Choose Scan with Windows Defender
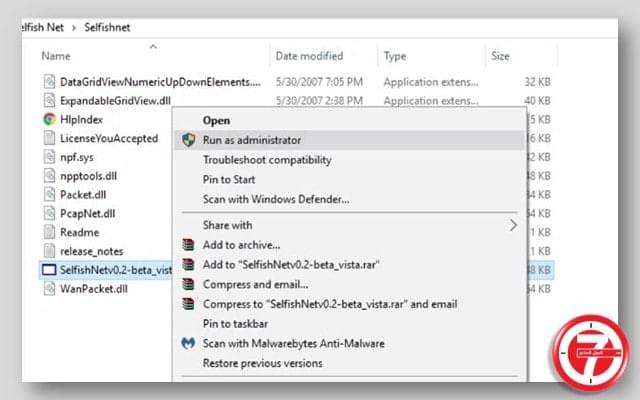 coord(276,199)
